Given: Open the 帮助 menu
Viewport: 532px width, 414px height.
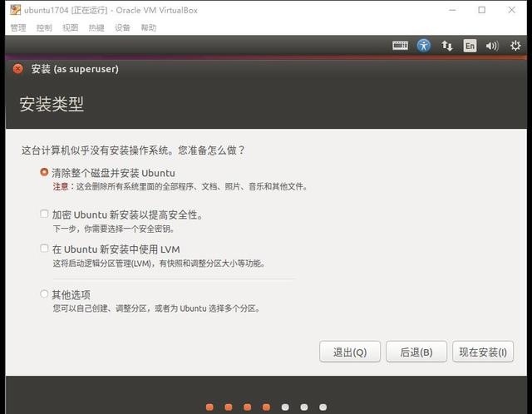Looking at the screenshot, I should pyautogui.click(x=148, y=27).
